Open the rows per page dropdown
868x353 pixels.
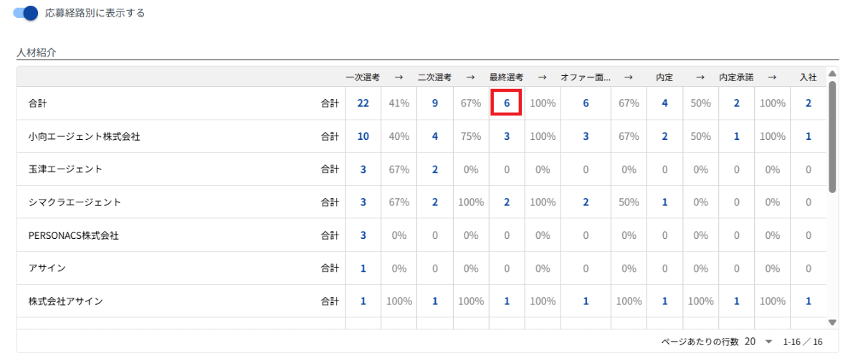pos(758,342)
